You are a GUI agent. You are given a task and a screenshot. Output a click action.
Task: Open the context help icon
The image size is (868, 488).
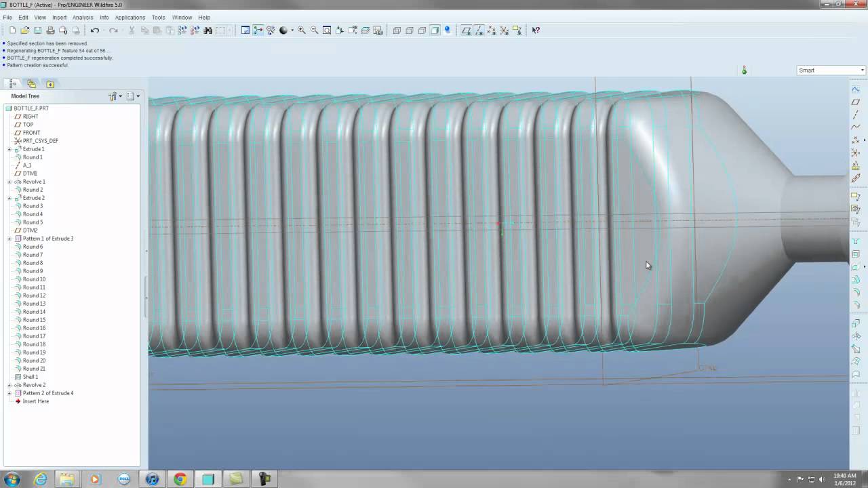coord(536,30)
